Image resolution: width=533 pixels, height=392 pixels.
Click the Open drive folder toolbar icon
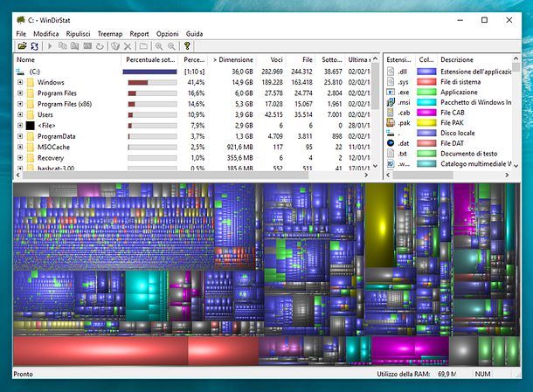pyautogui.click(x=22, y=46)
